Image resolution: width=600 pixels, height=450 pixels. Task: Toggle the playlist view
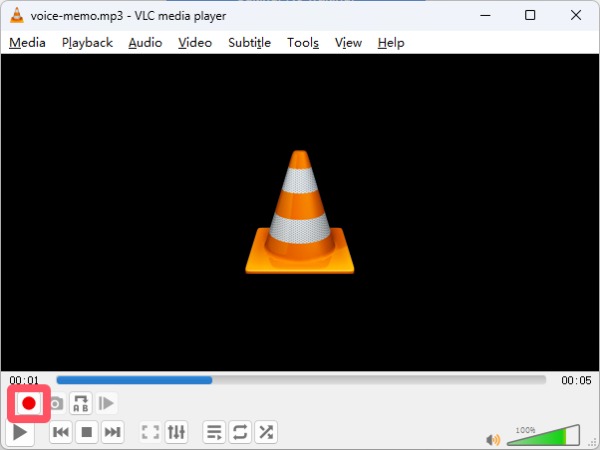click(x=214, y=432)
